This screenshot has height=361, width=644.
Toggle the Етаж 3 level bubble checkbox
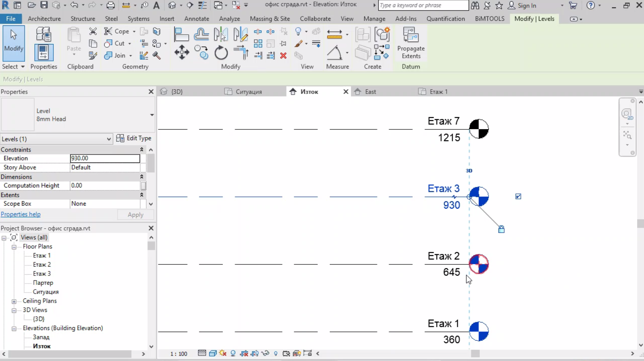coord(518,196)
